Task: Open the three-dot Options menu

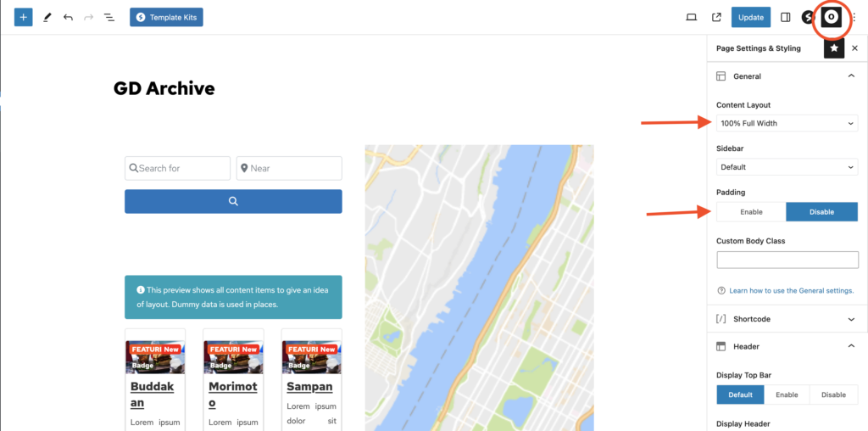Action: click(x=854, y=17)
